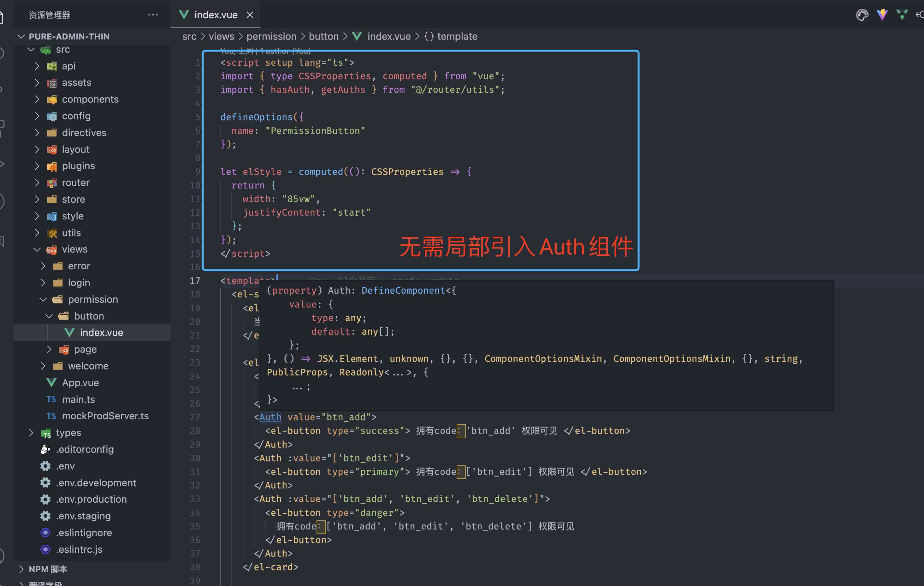Select the index.vue editor tab
Screen dimensions: 924x586
(216, 15)
